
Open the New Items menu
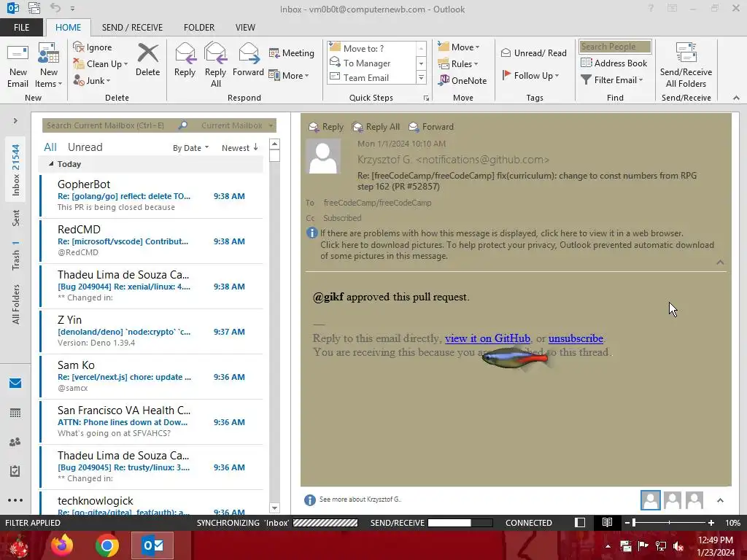49,65
